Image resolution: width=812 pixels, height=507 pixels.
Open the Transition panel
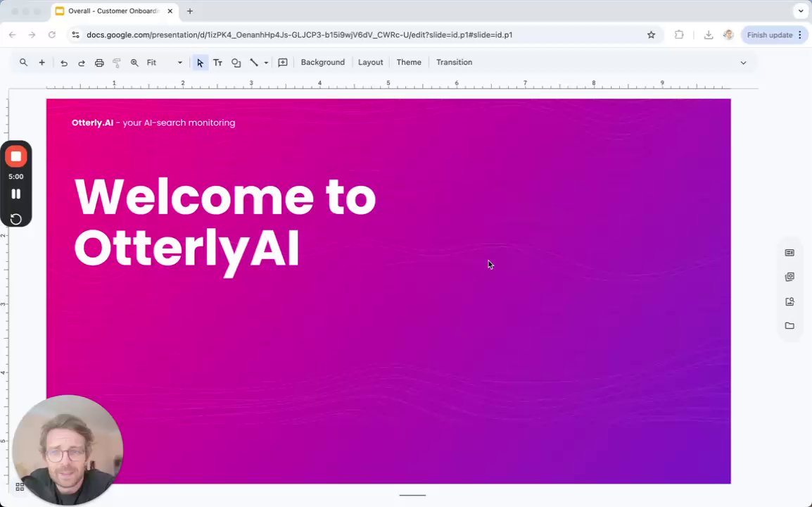click(454, 62)
